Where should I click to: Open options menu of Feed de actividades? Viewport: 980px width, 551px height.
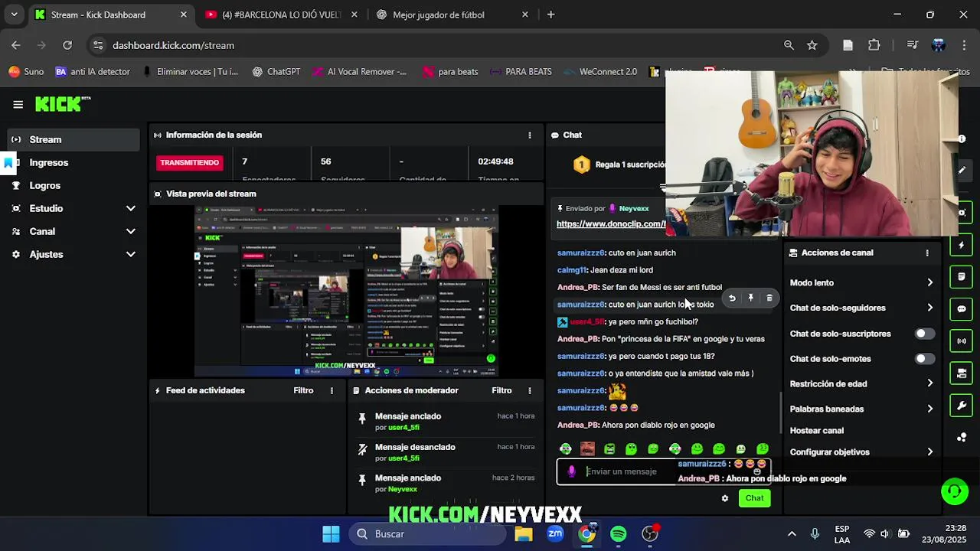332,390
